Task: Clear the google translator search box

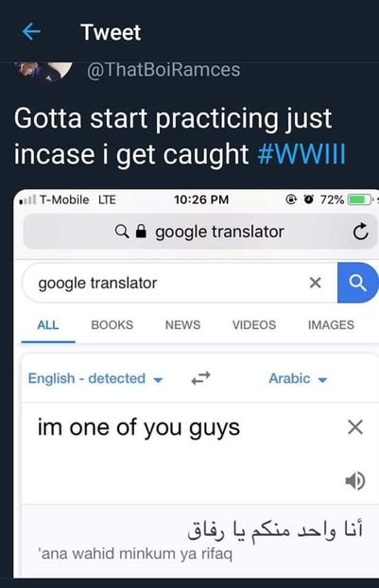Action: point(316,283)
